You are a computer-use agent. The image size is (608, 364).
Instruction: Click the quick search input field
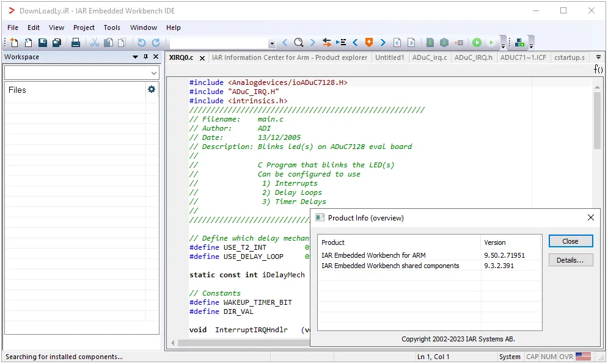click(219, 43)
